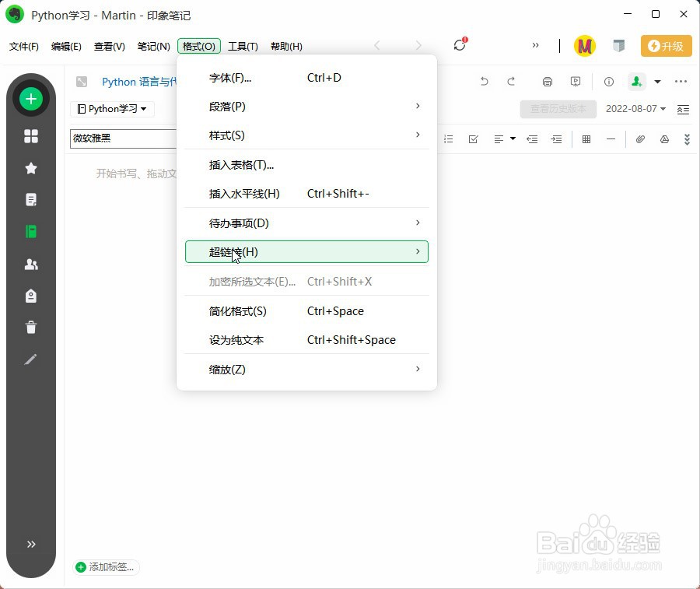This screenshot has width=700, height=589.
Task: Increase indent icon
Action: pos(556,139)
